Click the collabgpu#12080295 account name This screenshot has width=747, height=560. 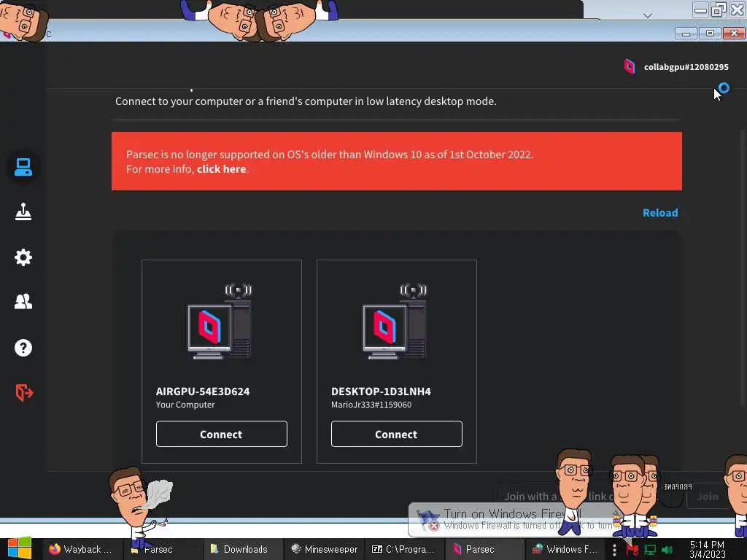click(686, 67)
